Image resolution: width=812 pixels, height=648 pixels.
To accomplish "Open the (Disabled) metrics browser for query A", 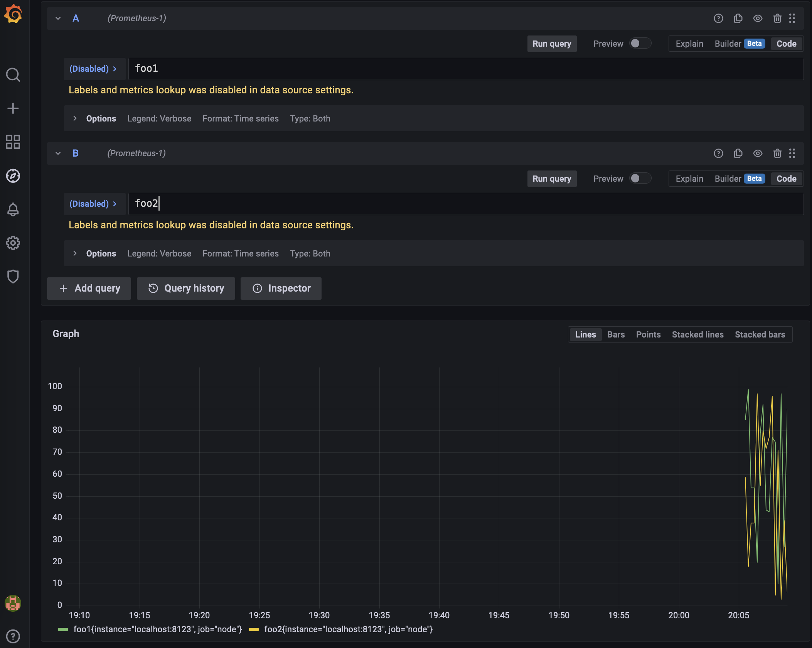I will [93, 69].
